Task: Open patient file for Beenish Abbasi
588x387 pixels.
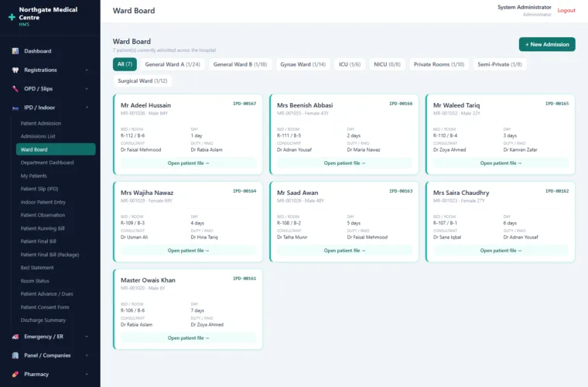Action: (344, 163)
